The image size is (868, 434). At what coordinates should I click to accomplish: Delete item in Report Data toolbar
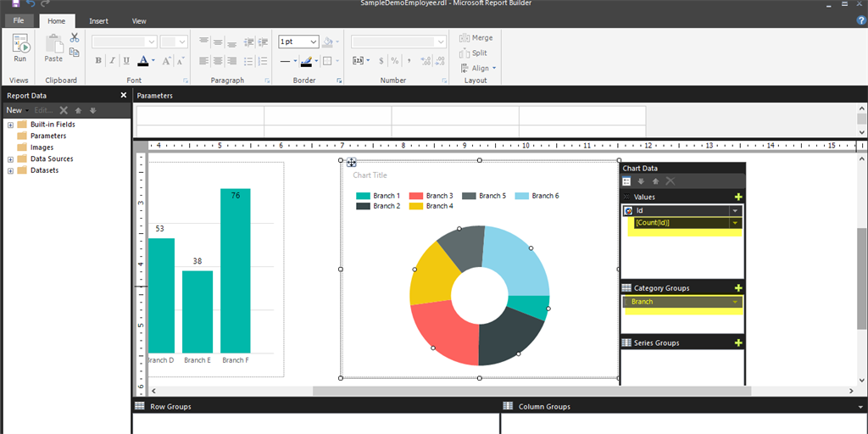coord(64,110)
